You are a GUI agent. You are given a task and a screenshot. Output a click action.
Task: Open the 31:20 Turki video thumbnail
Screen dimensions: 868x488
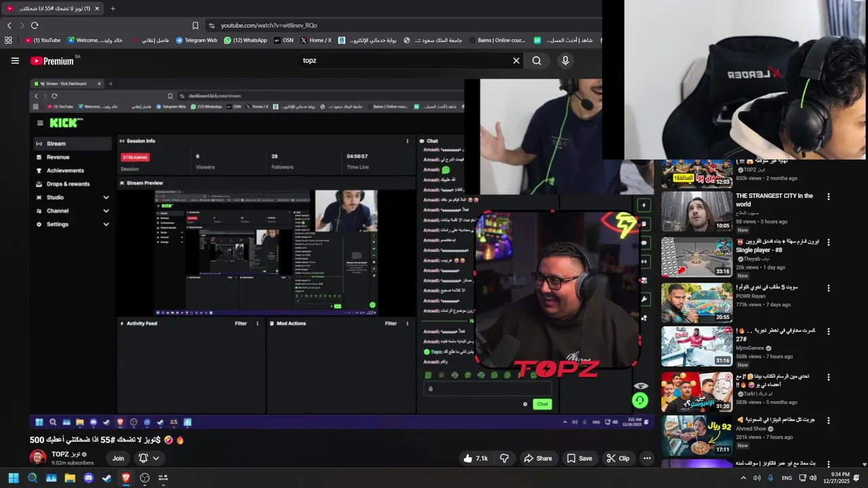click(697, 391)
